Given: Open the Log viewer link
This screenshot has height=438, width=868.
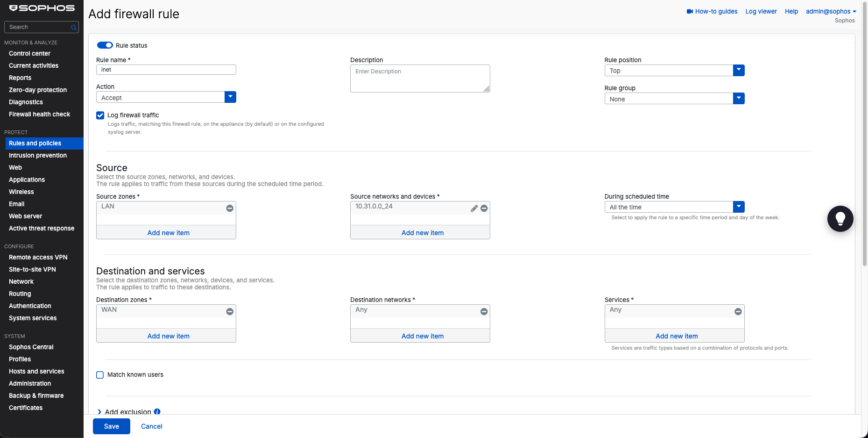Looking at the screenshot, I should [761, 12].
